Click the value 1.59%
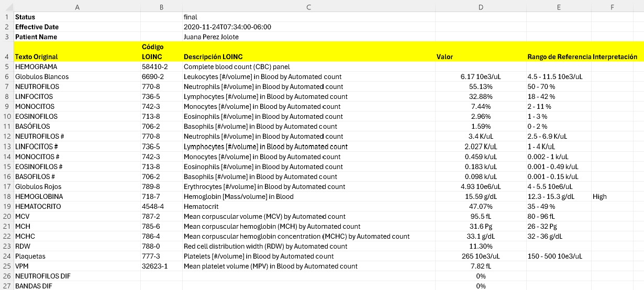The height and width of the screenshot is (290, 644). pyautogui.click(x=481, y=127)
